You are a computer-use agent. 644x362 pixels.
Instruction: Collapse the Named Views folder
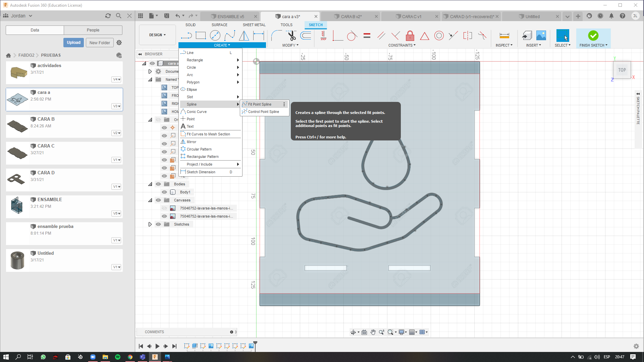150,79
